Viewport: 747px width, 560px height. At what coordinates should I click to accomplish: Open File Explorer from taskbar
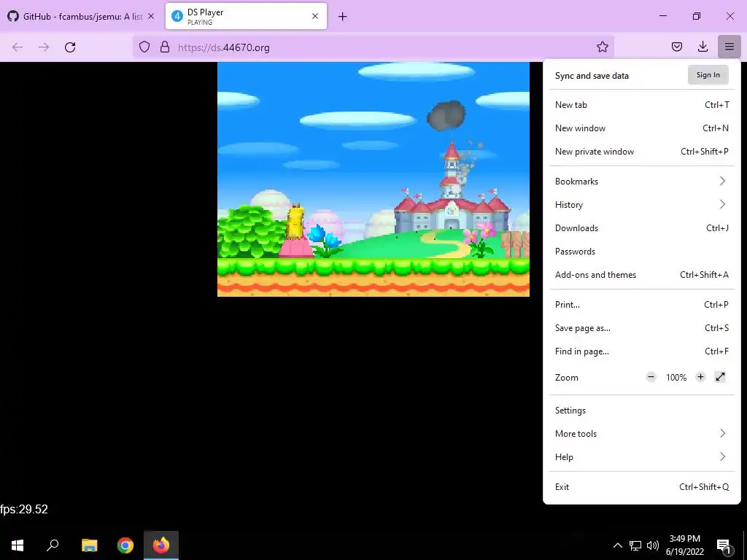(x=89, y=545)
